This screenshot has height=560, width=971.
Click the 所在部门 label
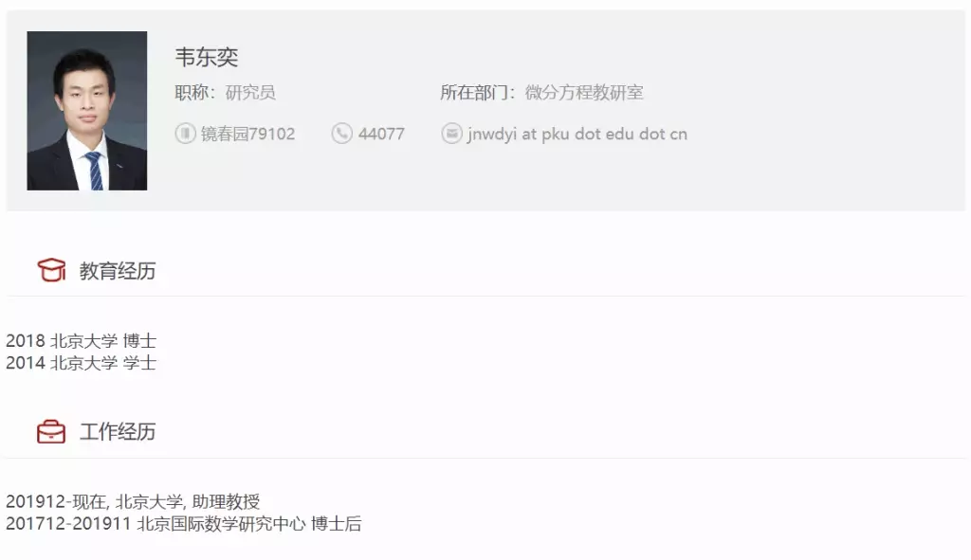[x=478, y=92]
